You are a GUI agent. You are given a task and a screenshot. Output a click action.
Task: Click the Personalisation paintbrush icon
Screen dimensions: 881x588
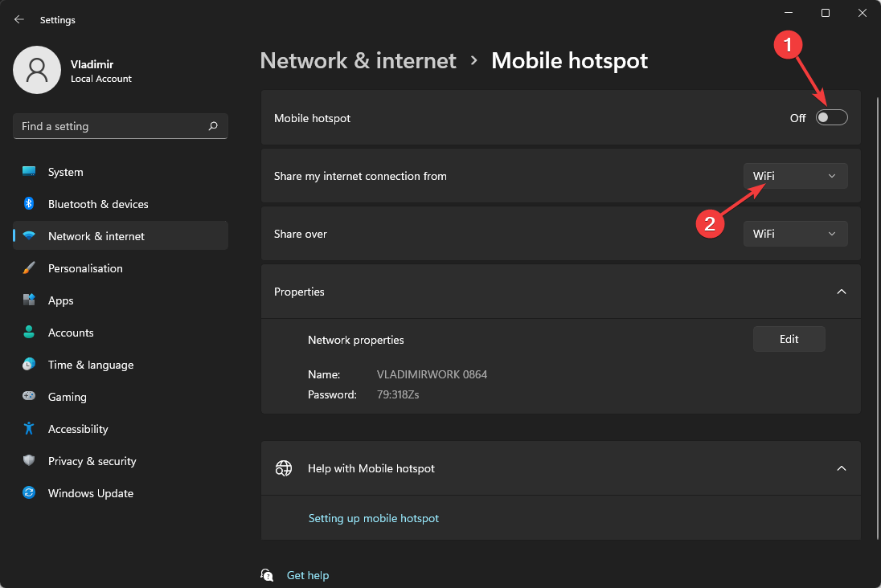(x=29, y=268)
